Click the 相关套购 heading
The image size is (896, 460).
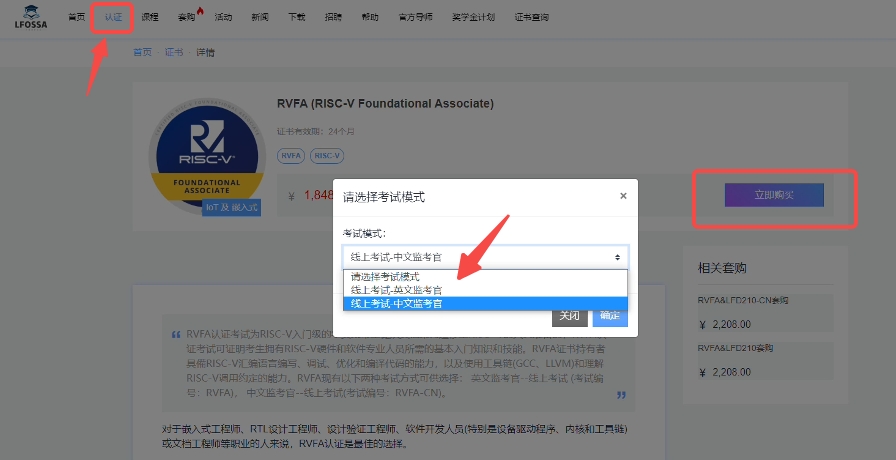pyautogui.click(x=722, y=268)
